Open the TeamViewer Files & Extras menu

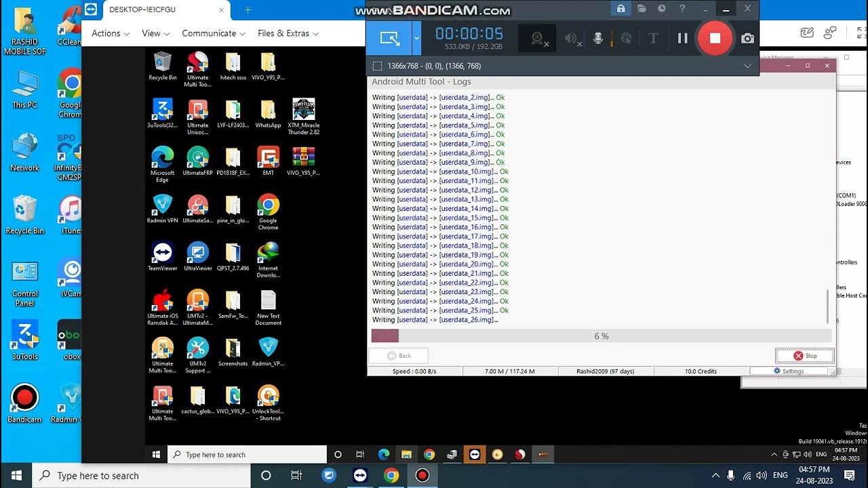click(x=288, y=33)
